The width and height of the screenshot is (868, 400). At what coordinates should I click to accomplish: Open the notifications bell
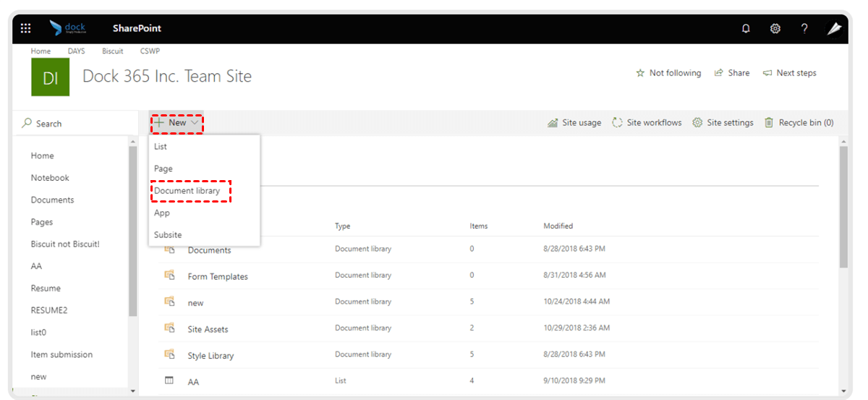point(746,28)
